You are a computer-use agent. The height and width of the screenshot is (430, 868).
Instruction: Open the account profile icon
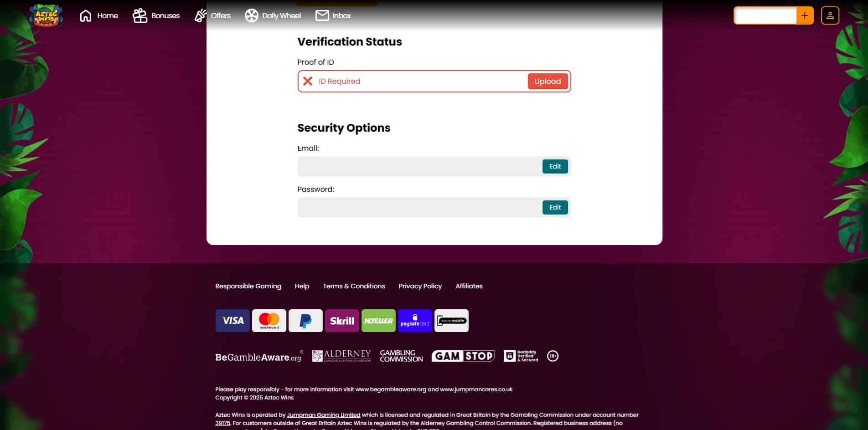point(830,15)
